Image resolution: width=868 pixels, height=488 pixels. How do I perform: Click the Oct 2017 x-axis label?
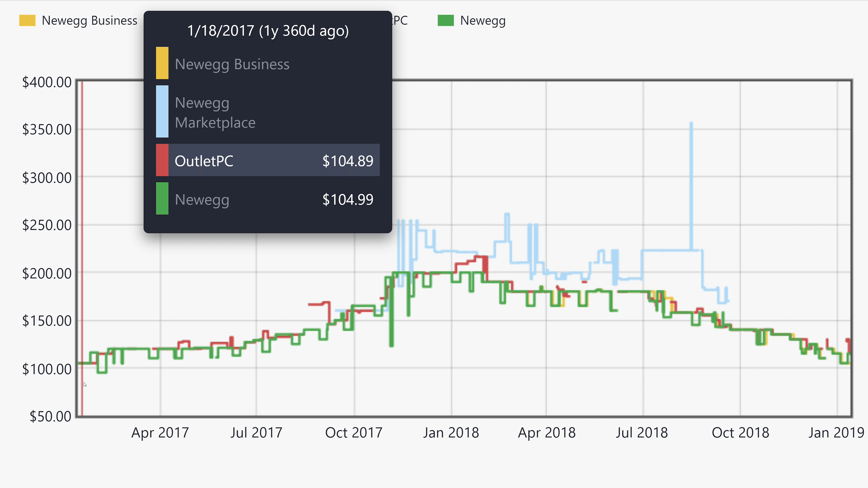[354, 433]
